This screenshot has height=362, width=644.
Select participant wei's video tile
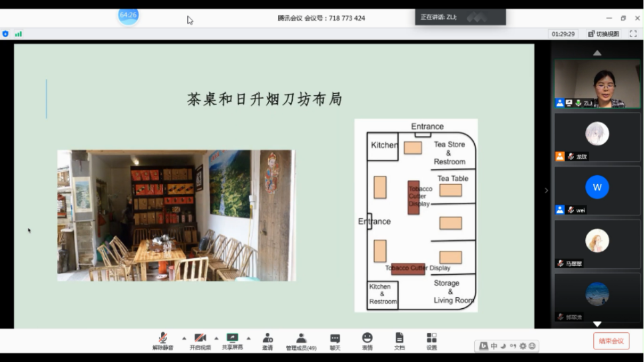pyautogui.click(x=597, y=191)
